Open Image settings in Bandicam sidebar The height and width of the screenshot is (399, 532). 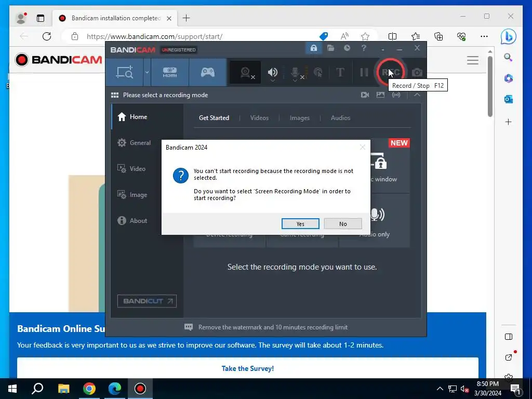click(x=147, y=195)
